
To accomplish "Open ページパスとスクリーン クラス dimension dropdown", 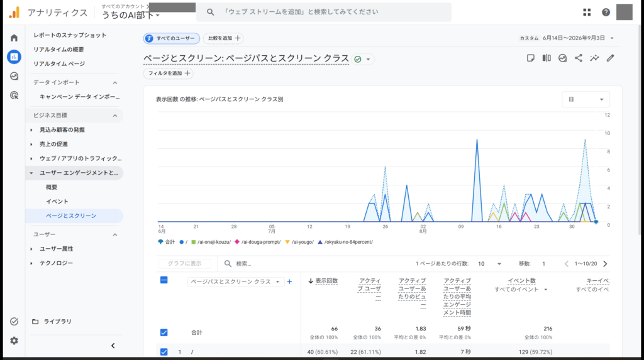I will (x=235, y=281).
